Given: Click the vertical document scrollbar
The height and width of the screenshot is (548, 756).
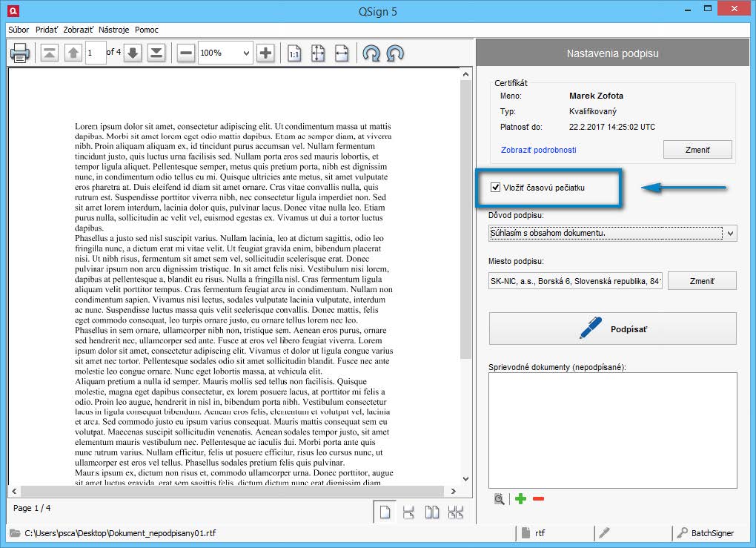Looking at the screenshot, I should click(x=465, y=222).
